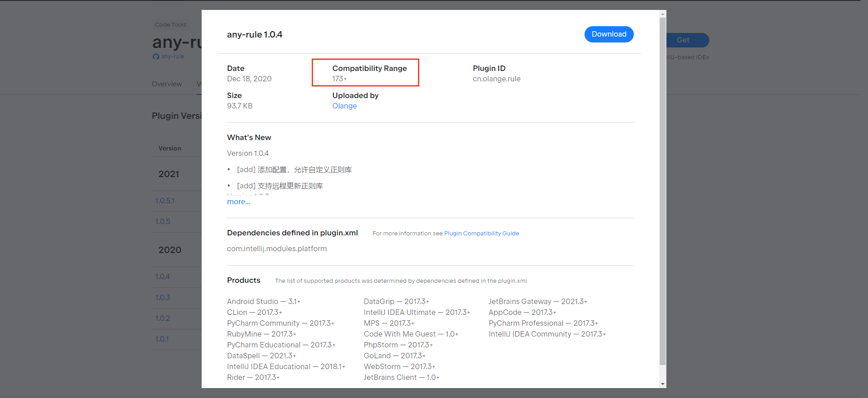Click DataGrip — 2017.3+ product link
The width and height of the screenshot is (868, 398).
[396, 301]
